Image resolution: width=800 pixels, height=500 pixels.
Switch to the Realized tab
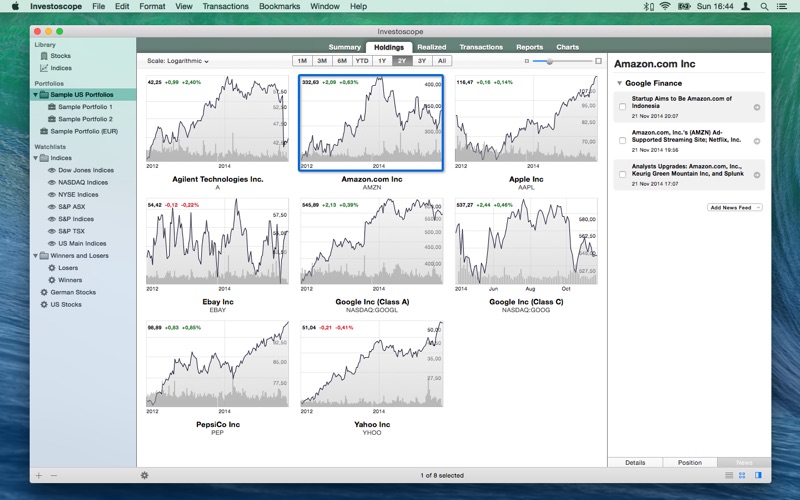[432, 47]
